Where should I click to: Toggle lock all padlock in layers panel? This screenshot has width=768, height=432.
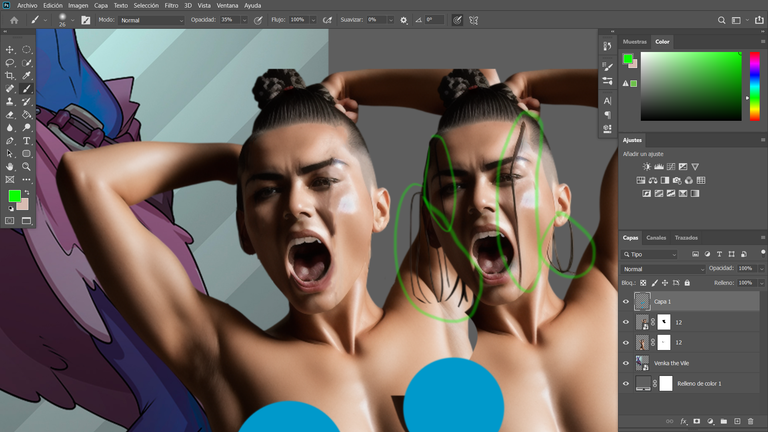[687, 283]
